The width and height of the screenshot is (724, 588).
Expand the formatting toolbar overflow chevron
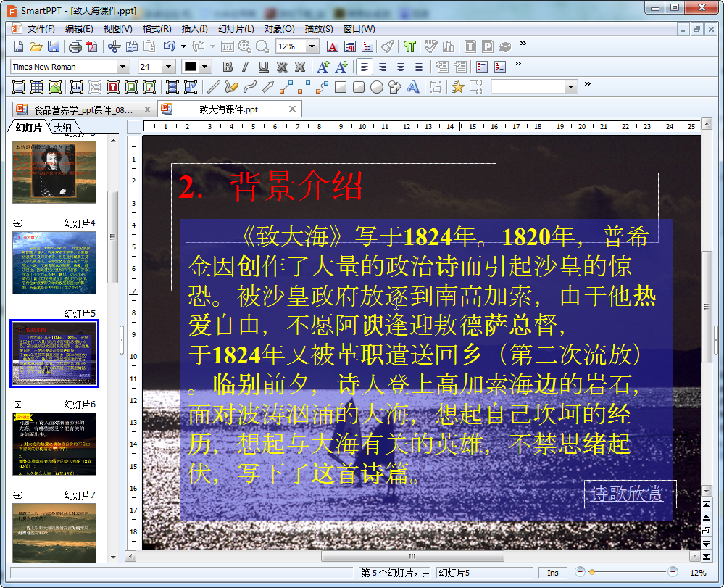518,64
